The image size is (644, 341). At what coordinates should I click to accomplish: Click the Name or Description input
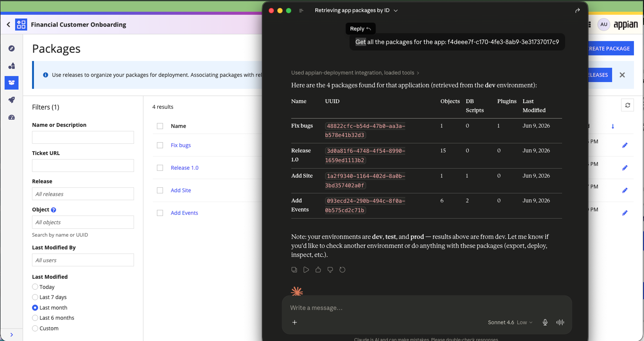coord(83,137)
